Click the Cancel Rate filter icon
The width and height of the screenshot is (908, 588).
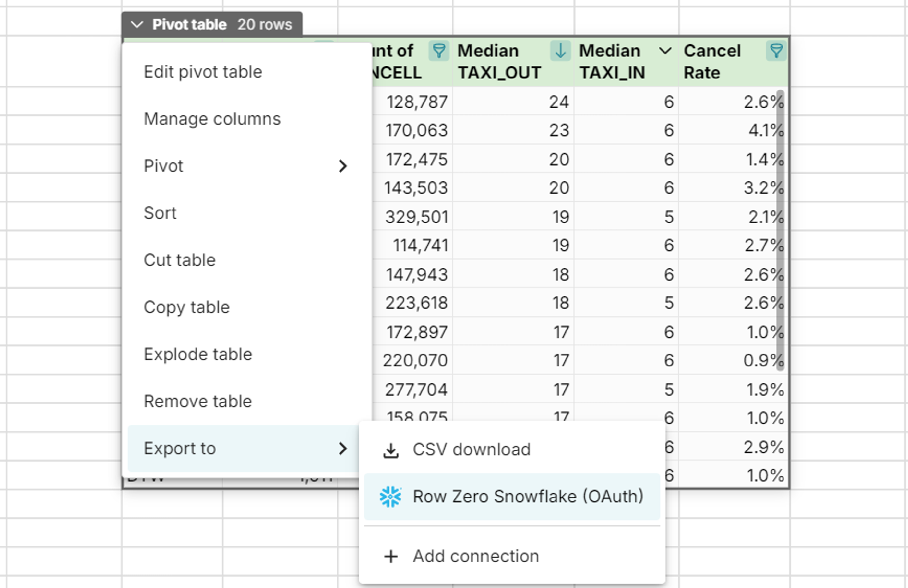point(776,51)
